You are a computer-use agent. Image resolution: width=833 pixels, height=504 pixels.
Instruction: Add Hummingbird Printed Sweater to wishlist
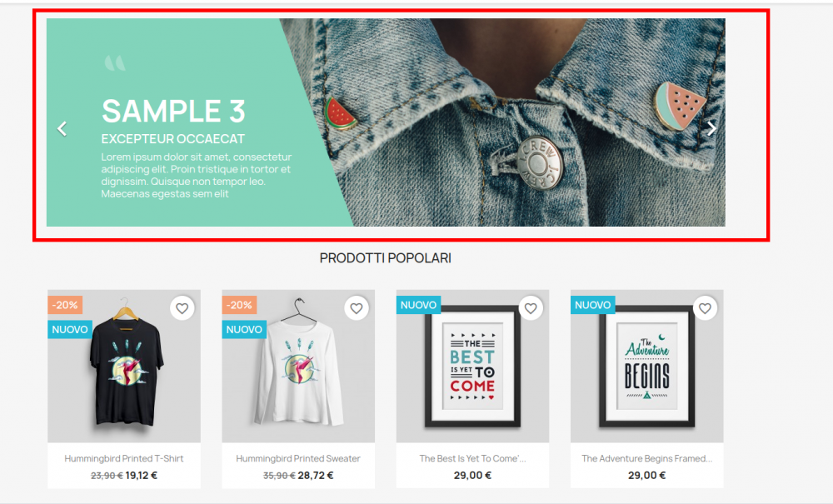tap(357, 308)
